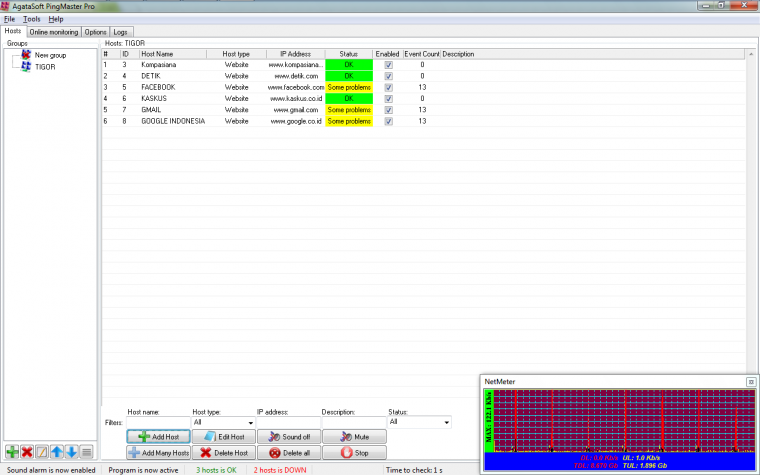Sort by the Status column header

tap(348, 54)
